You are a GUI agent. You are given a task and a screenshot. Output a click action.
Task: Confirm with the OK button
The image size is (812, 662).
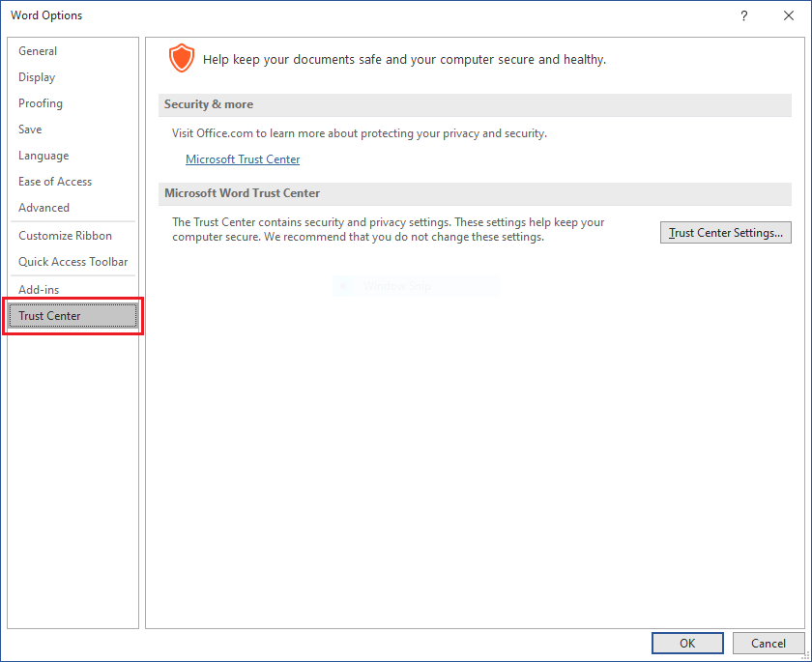687,643
